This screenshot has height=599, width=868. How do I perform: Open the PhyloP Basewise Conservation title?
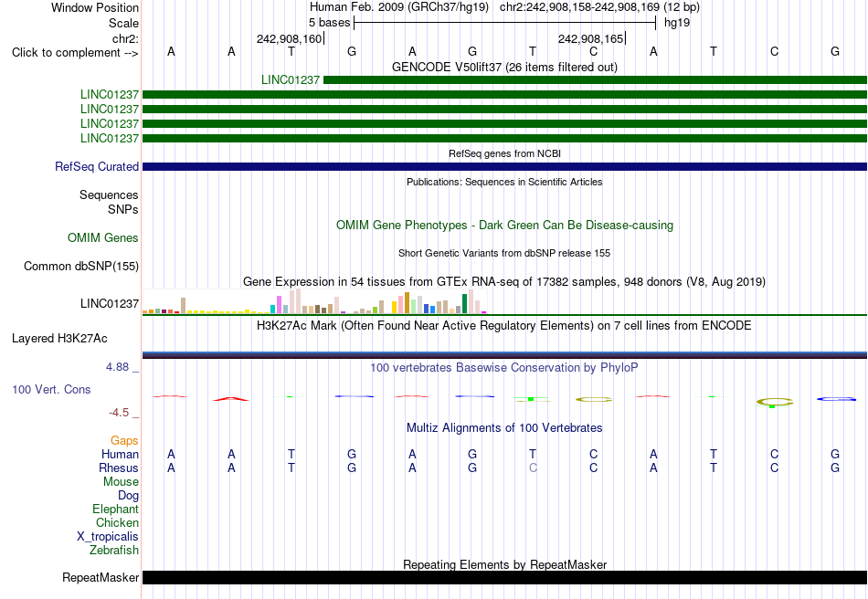504,367
